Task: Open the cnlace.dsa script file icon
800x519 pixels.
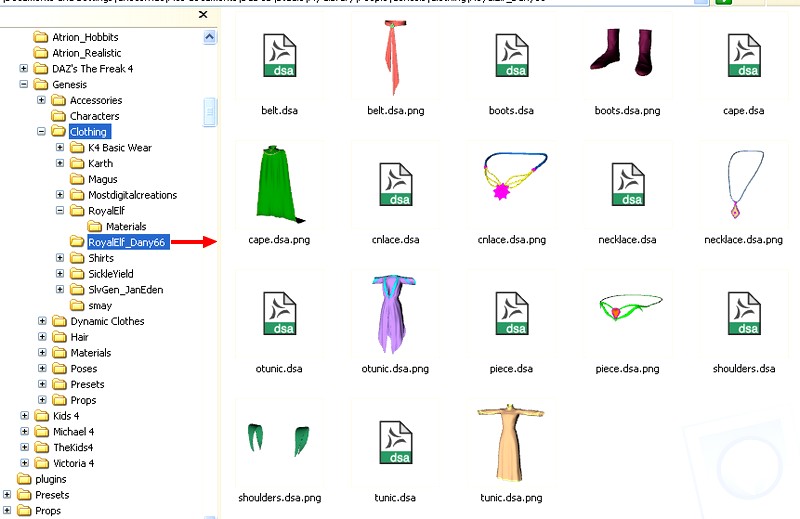Action: coord(396,184)
